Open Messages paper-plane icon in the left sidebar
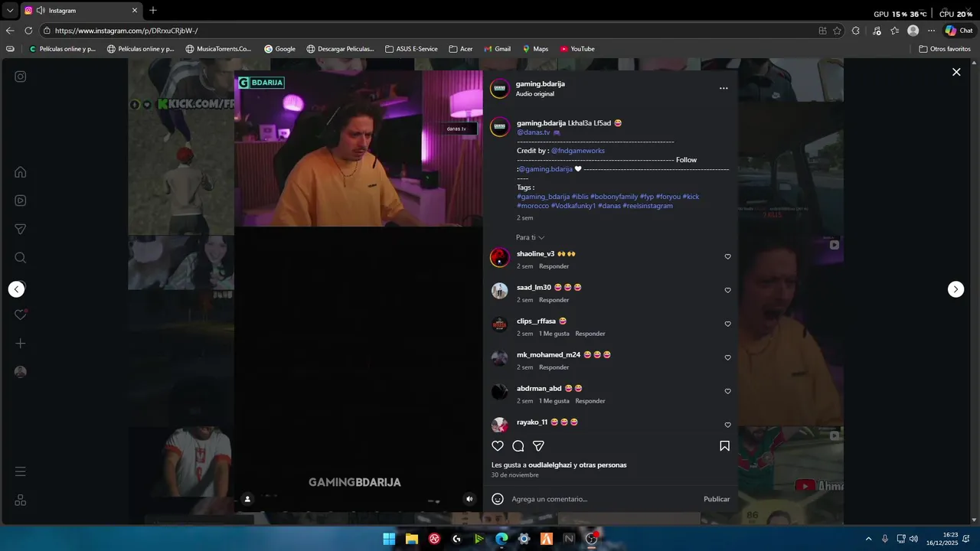The image size is (980, 551). coord(21,229)
